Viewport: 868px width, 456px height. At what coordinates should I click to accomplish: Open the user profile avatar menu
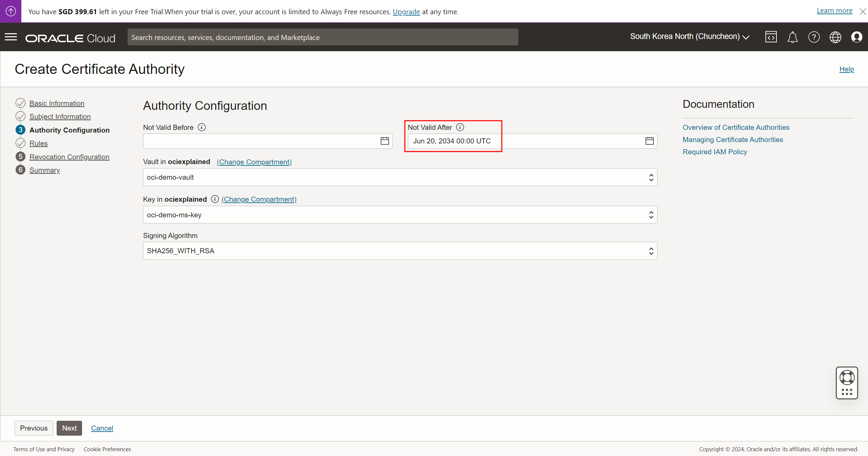pyautogui.click(x=856, y=37)
